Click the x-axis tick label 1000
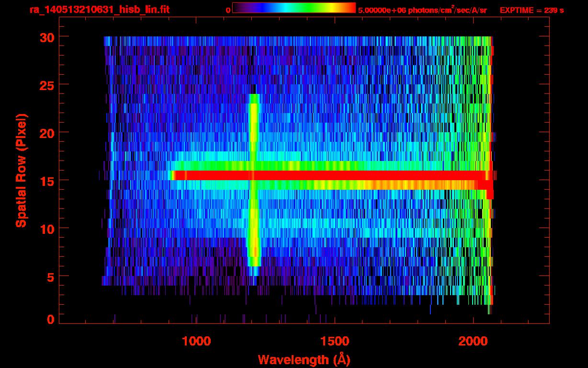The image size is (588, 368). click(x=196, y=341)
